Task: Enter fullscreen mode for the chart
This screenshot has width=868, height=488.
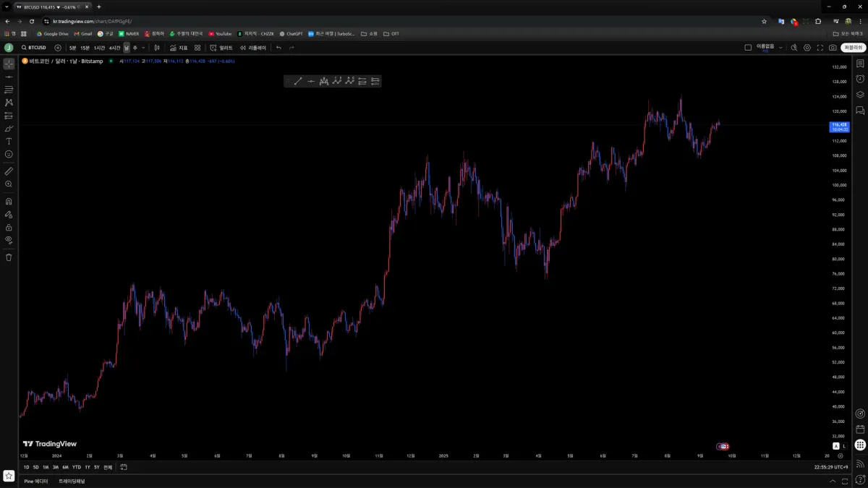Action: (820, 48)
